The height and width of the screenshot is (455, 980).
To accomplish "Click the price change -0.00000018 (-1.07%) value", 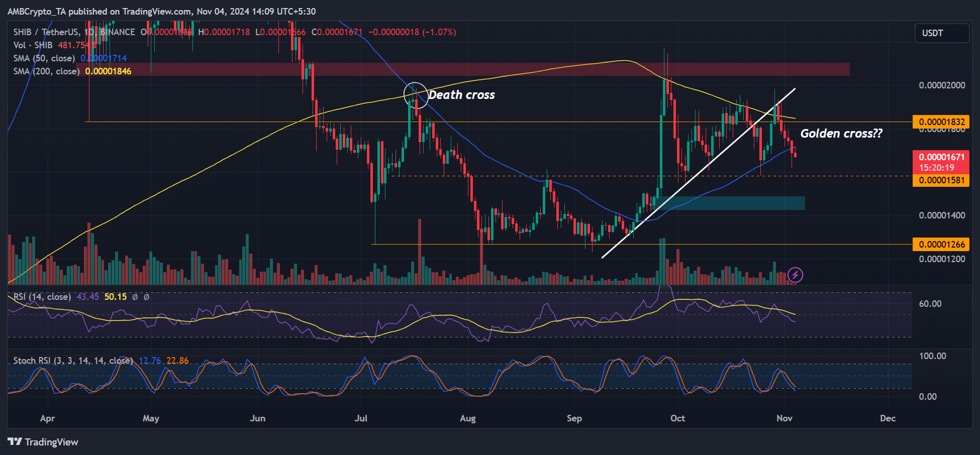I will coord(412,32).
